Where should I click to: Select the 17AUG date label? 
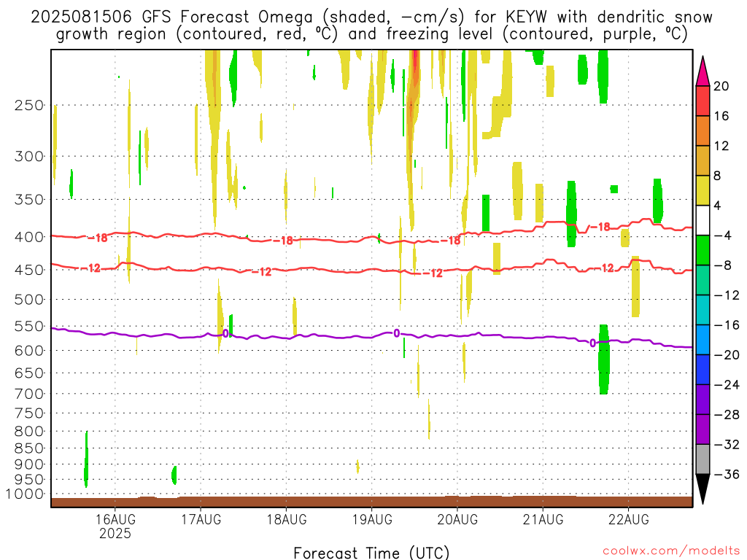[x=201, y=519]
